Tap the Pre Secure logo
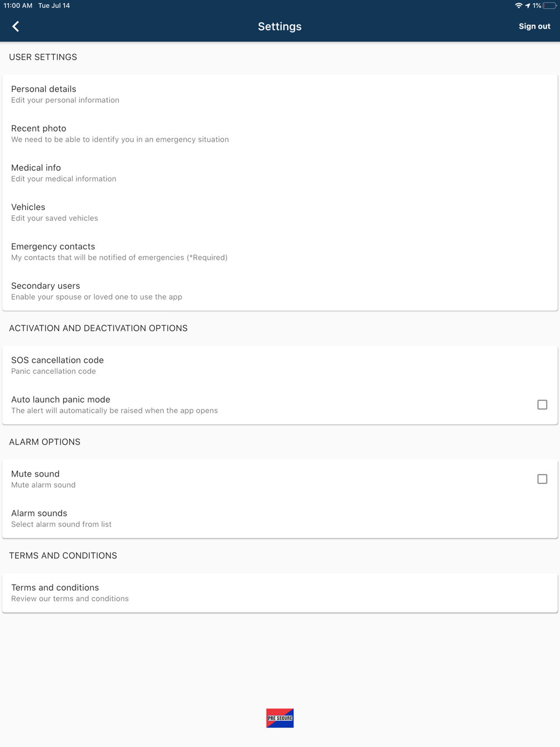The height and width of the screenshot is (747, 560). click(x=280, y=718)
